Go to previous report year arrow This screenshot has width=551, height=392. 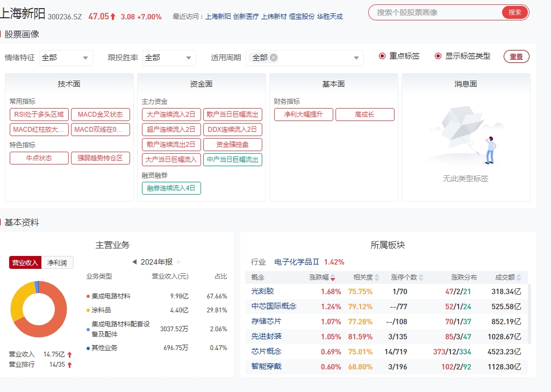coord(134,262)
